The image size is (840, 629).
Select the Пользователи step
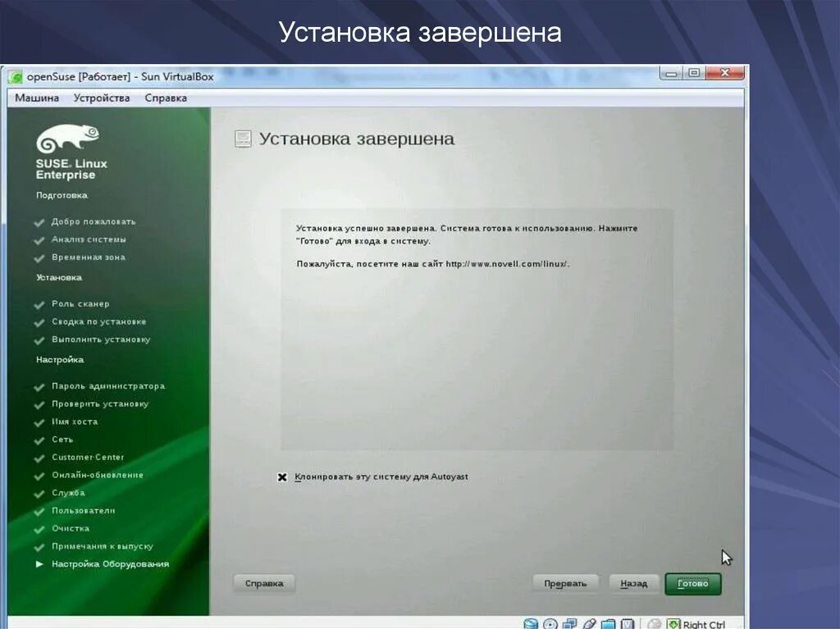[x=84, y=511]
